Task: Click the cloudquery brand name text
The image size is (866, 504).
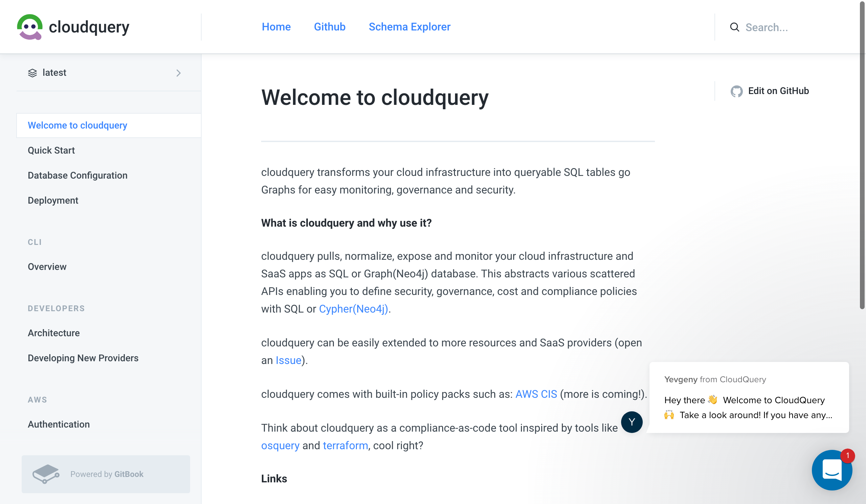Action: coord(89,27)
